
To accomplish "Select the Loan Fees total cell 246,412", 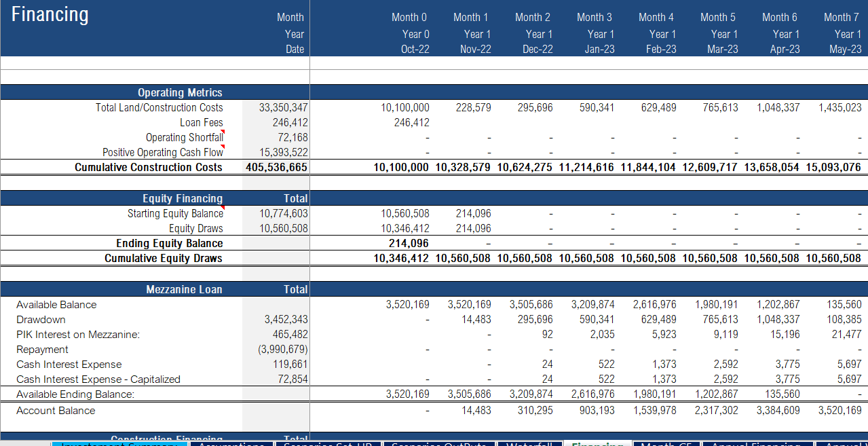I will coord(292,122).
